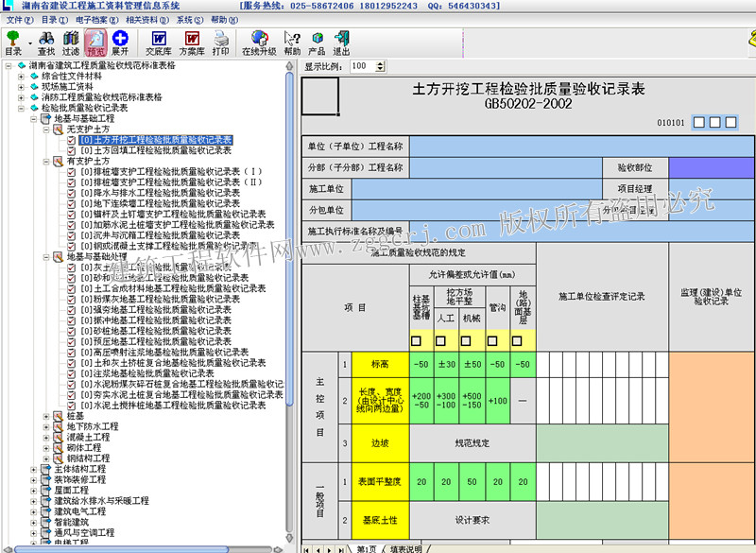Open the 显示比例 zoom dropdown
Image resolution: width=756 pixels, height=553 pixels.
click(379, 67)
